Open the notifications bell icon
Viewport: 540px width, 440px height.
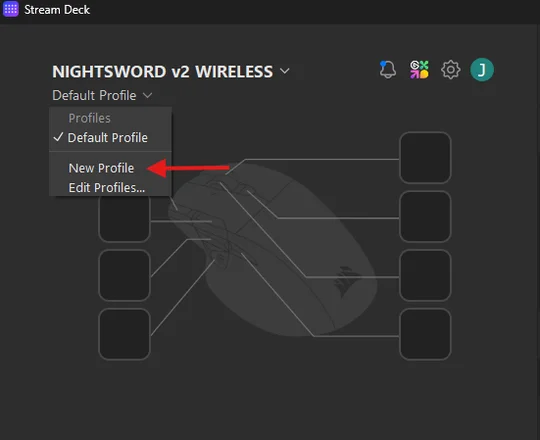387,70
